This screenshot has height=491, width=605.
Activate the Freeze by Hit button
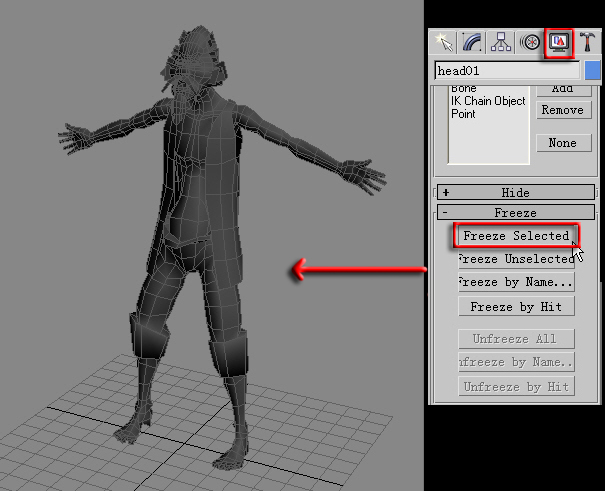tap(516, 306)
